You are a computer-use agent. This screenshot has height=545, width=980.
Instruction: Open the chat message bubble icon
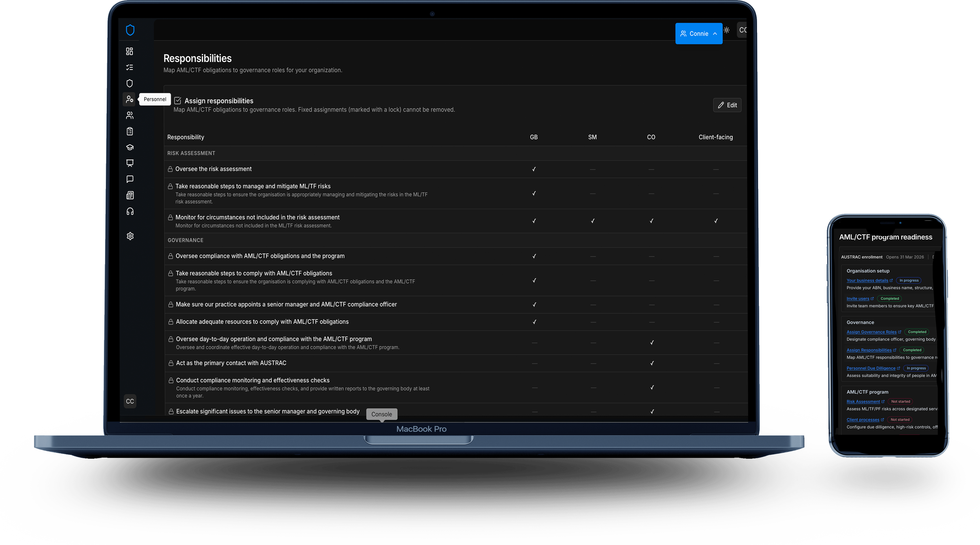pos(130,179)
